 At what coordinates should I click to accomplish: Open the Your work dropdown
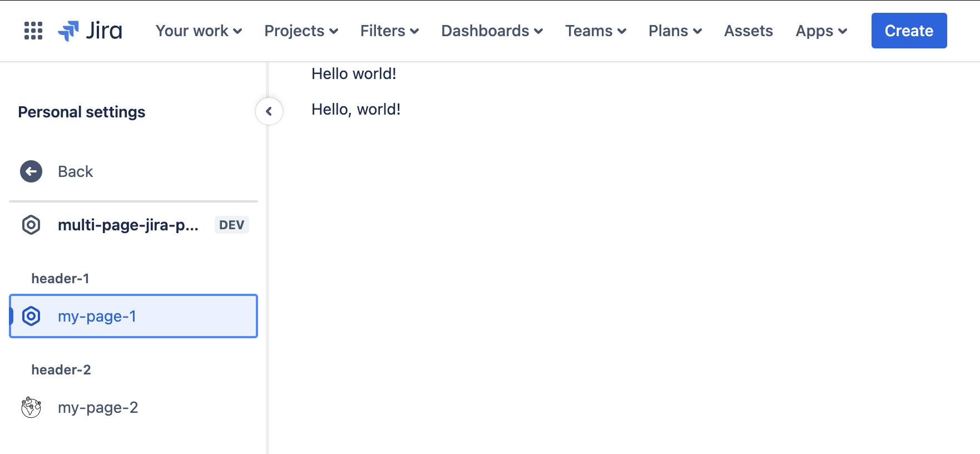(x=199, y=31)
